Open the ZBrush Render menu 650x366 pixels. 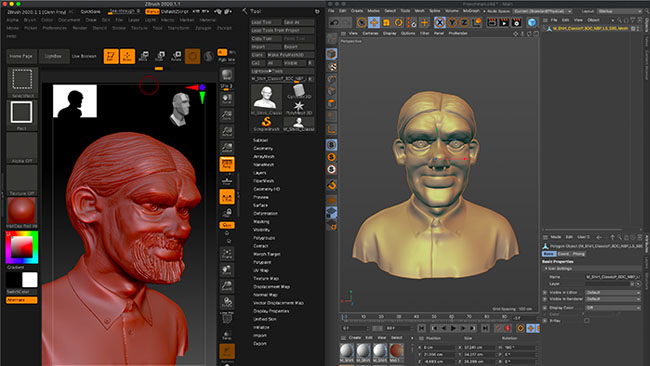[80, 28]
